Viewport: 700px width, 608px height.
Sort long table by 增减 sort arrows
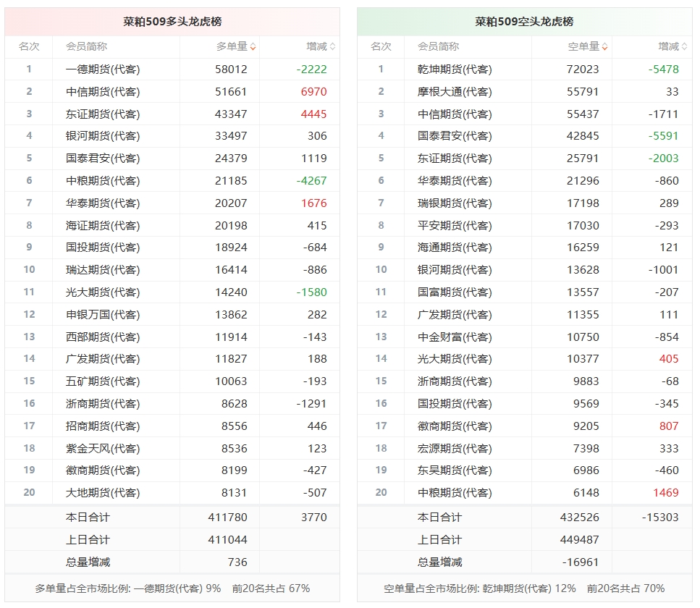(332, 46)
